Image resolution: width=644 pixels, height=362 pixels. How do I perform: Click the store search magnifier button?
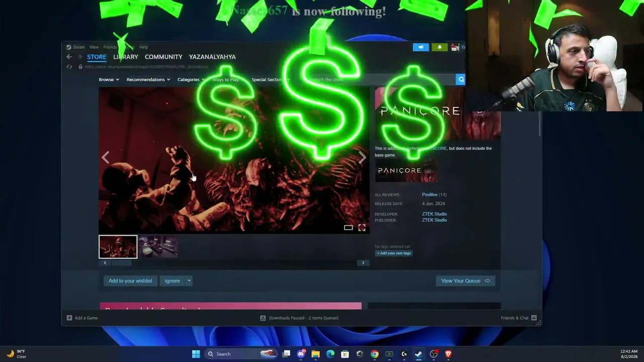point(460,79)
